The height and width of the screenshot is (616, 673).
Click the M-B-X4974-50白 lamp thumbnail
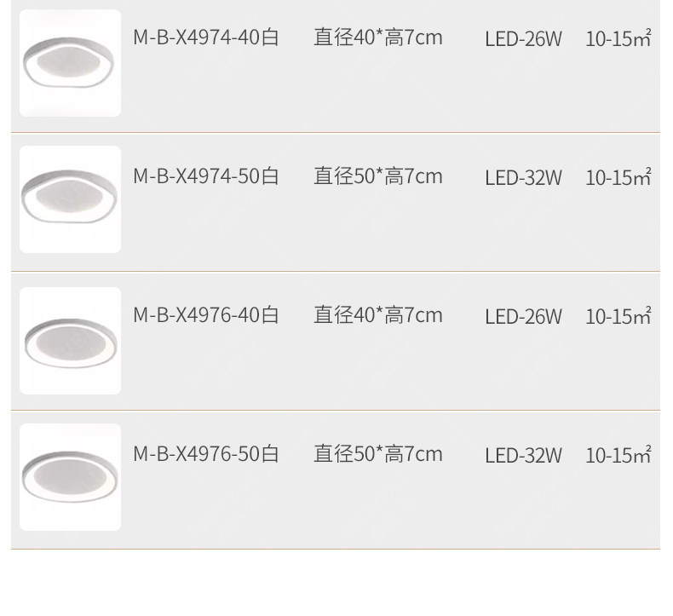click(70, 199)
